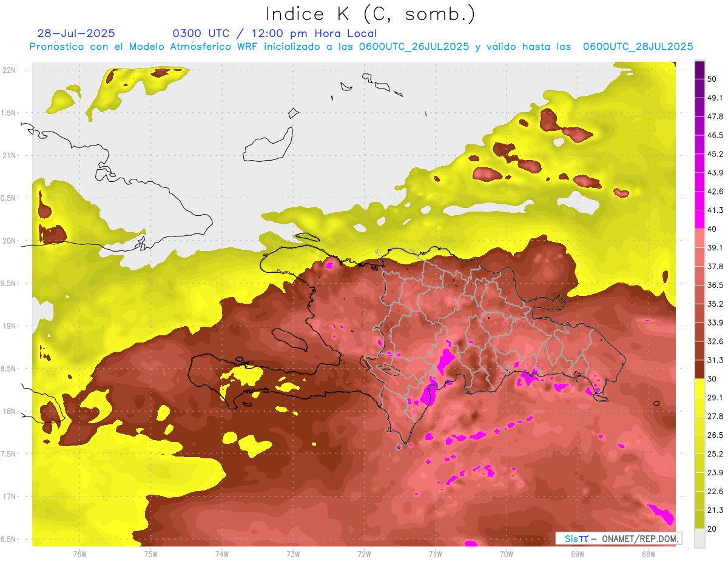Click the "71W" longitude label
728x562 pixels.
click(x=435, y=554)
